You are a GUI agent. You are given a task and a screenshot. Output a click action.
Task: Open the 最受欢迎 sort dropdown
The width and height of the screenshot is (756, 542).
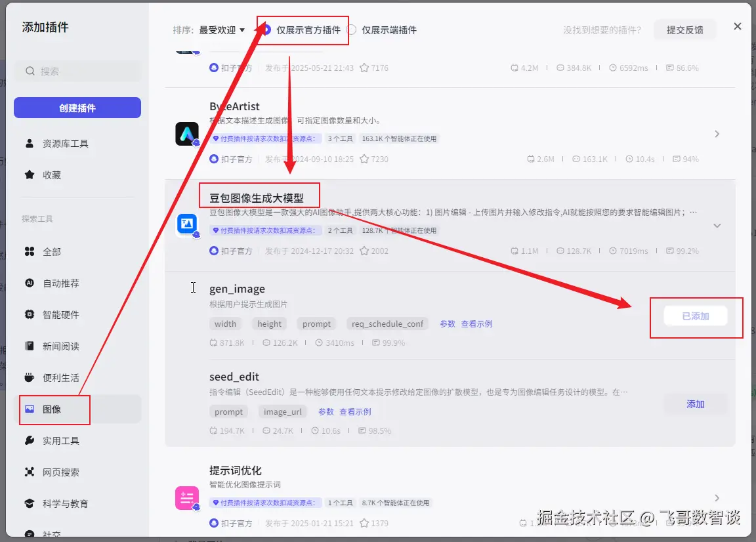pos(222,30)
